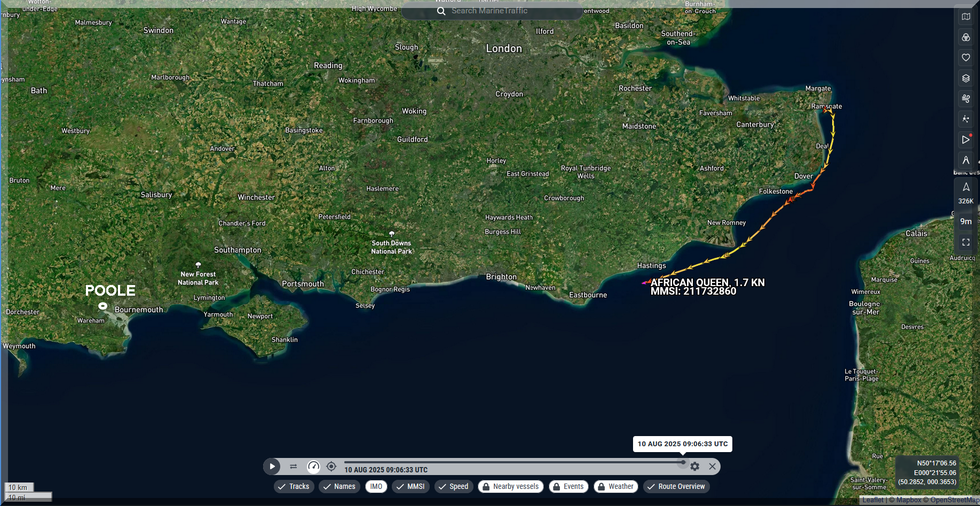This screenshot has width=980, height=506.
Task: Click the playback speed gauge icon
Action: click(x=313, y=467)
